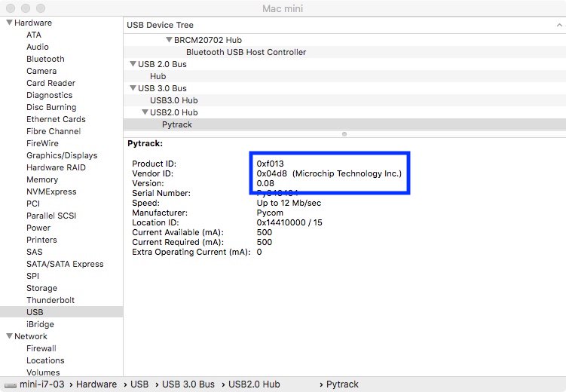This screenshot has width=566, height=392.
Task: Click the Location ID value 0x14410000 / 15
Action: pos(289,222)
